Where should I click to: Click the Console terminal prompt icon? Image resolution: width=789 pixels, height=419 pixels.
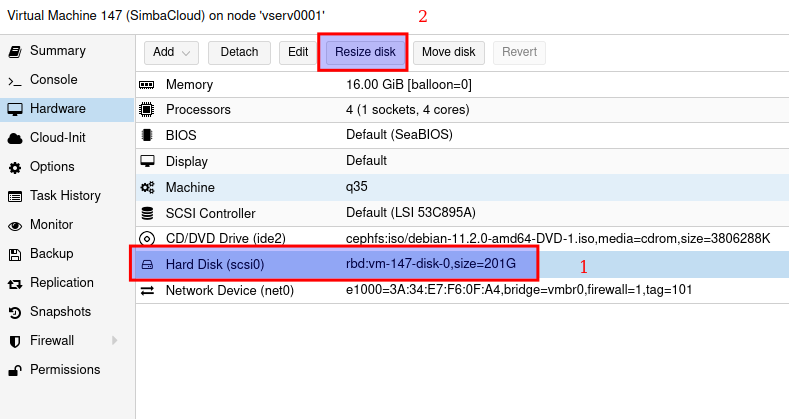pyautogui.click(x=15, y=80)
